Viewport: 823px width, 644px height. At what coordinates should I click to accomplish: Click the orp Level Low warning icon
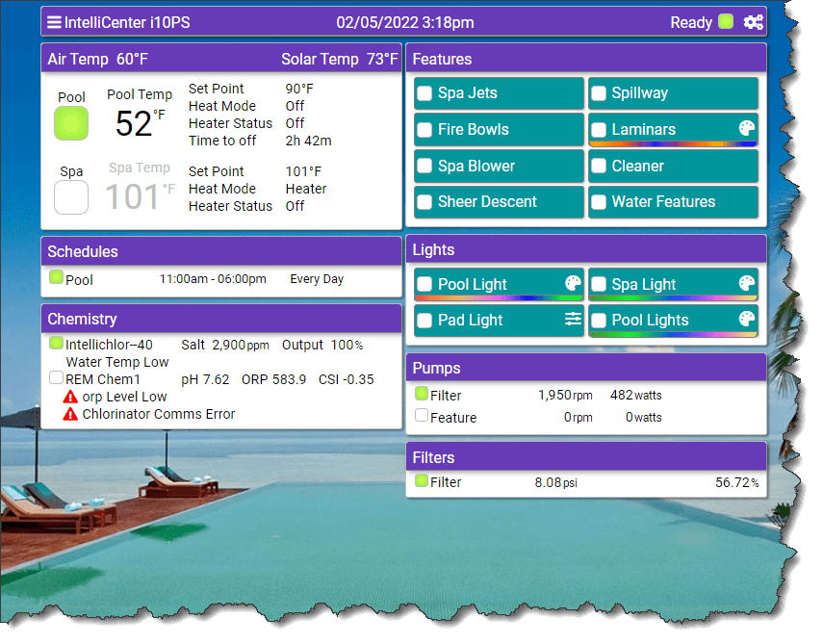70,397
